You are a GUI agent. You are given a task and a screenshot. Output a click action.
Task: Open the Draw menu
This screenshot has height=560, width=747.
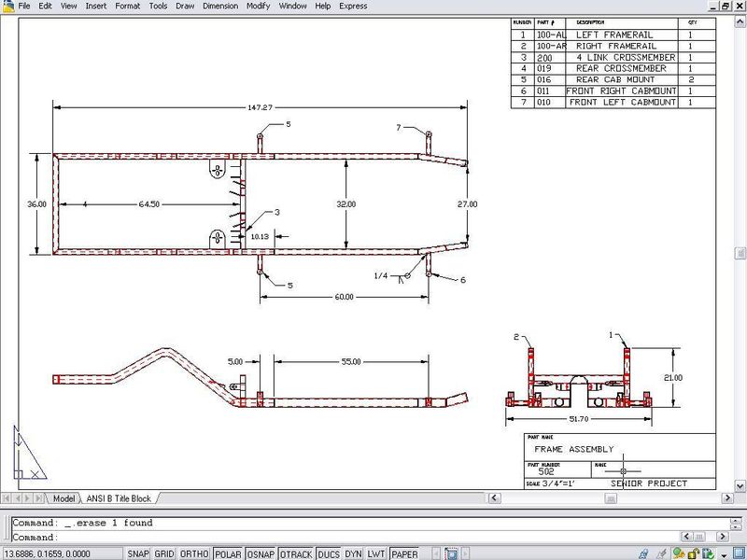coord(185,6)
